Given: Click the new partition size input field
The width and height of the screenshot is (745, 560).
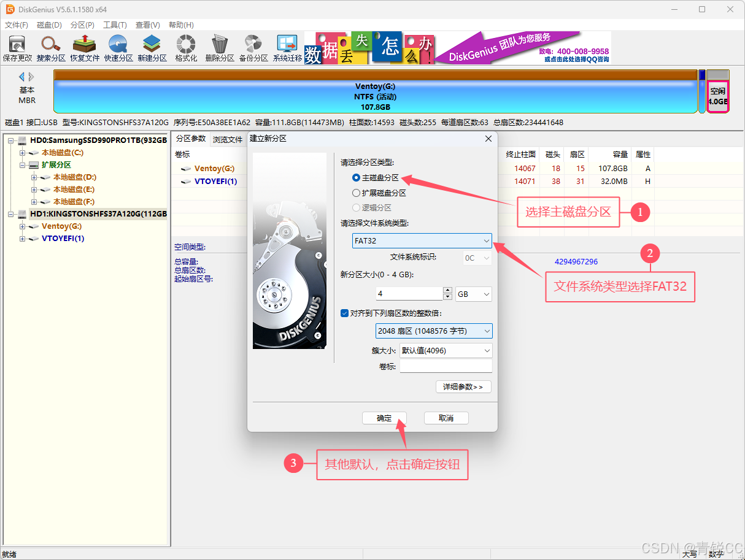Looking at the screenshot, I should pyautogui.click(x=409, y=294).
